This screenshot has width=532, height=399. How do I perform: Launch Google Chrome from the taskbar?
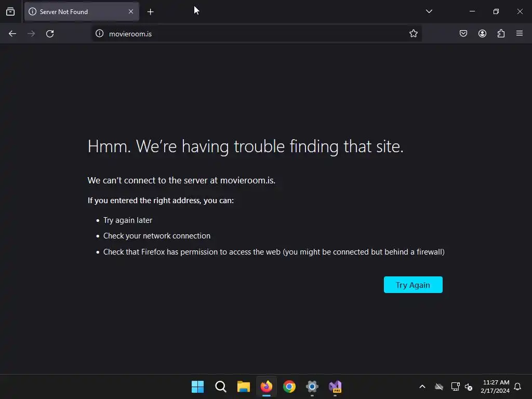[x=289, y=387]
